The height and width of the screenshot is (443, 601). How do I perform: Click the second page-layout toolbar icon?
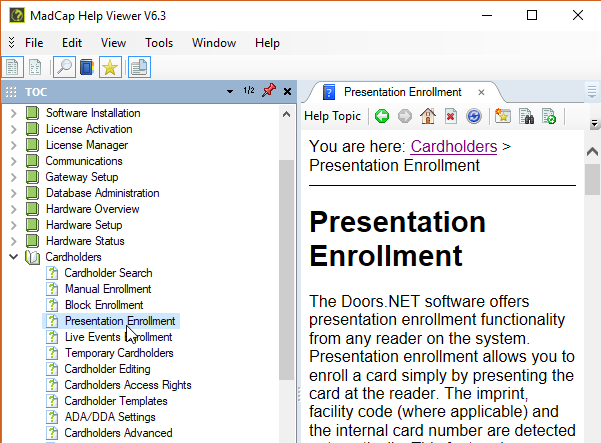pos(35,67)
